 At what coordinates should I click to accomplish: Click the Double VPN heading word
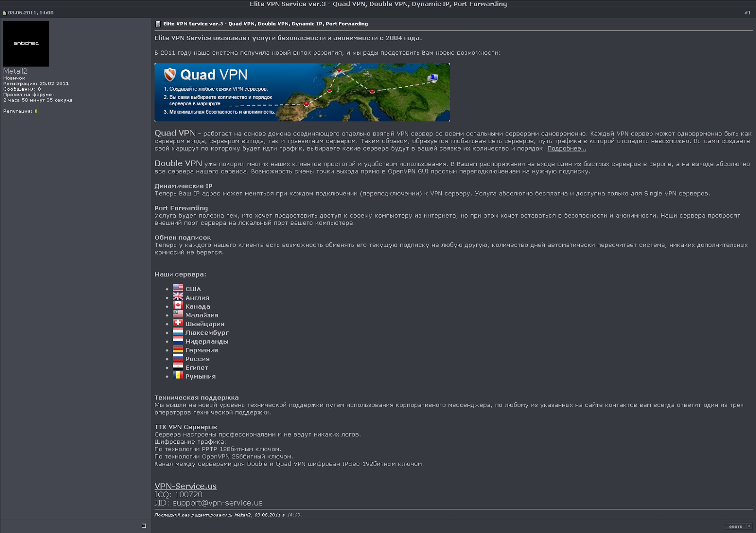178,163
